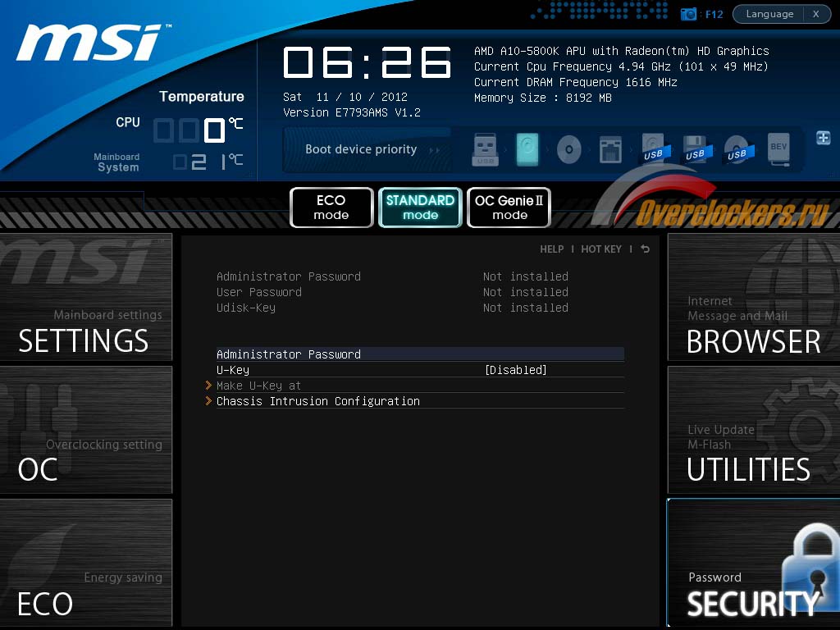840x630 pixels.
Task: Click the Udisk-Key status row
Action: click(392, 308)
